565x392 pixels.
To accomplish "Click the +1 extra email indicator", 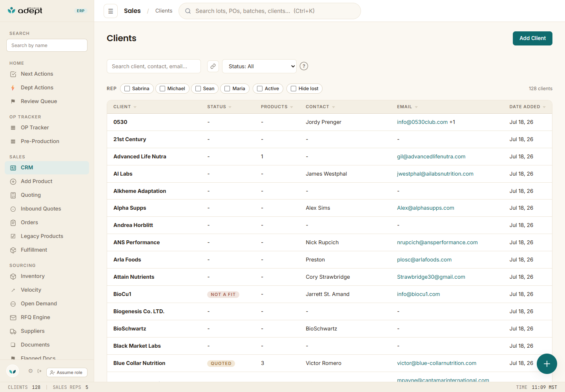I will (x=452, y=122).
